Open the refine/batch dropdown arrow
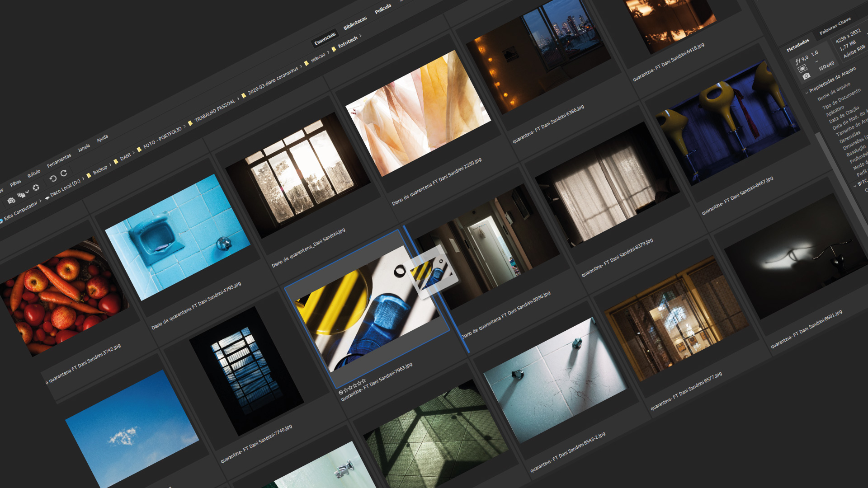This screenshot has height=488, width=868. coord(28,192)
